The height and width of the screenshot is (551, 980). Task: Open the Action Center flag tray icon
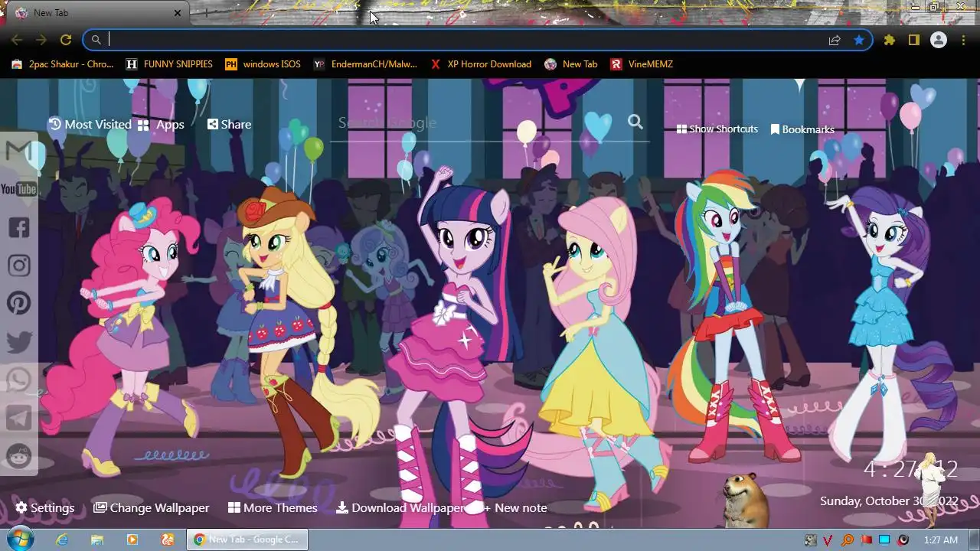pyautogui.click(x=867, y=540)
